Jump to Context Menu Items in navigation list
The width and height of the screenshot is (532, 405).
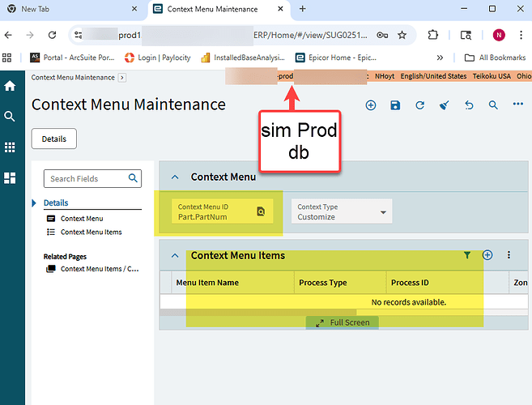click(91, 232)
